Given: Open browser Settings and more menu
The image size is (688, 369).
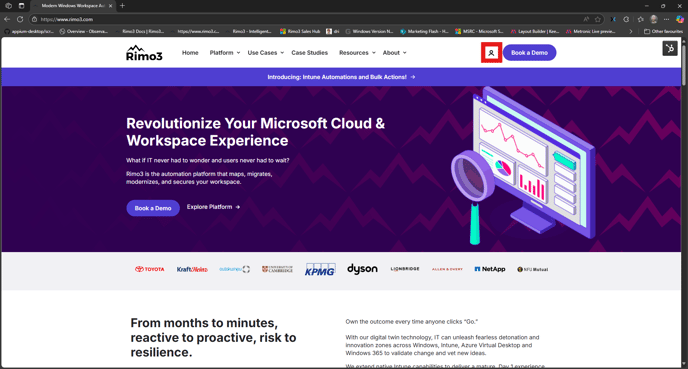Looking at the screenshot, I should click(666, 19).
